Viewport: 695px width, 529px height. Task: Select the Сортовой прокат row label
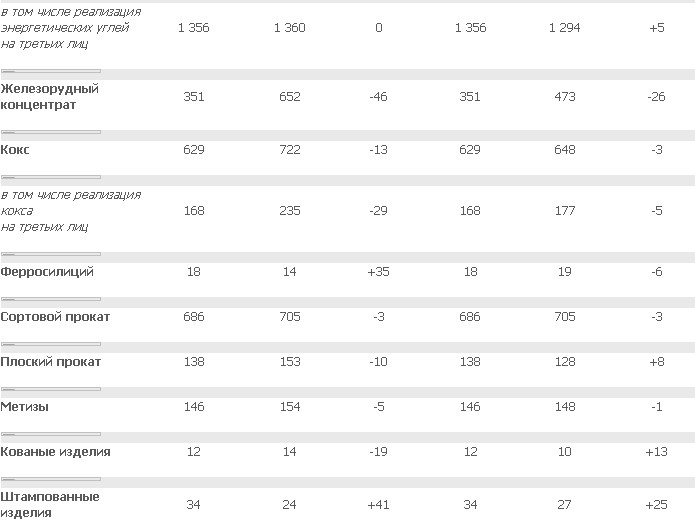pos(56,317)
